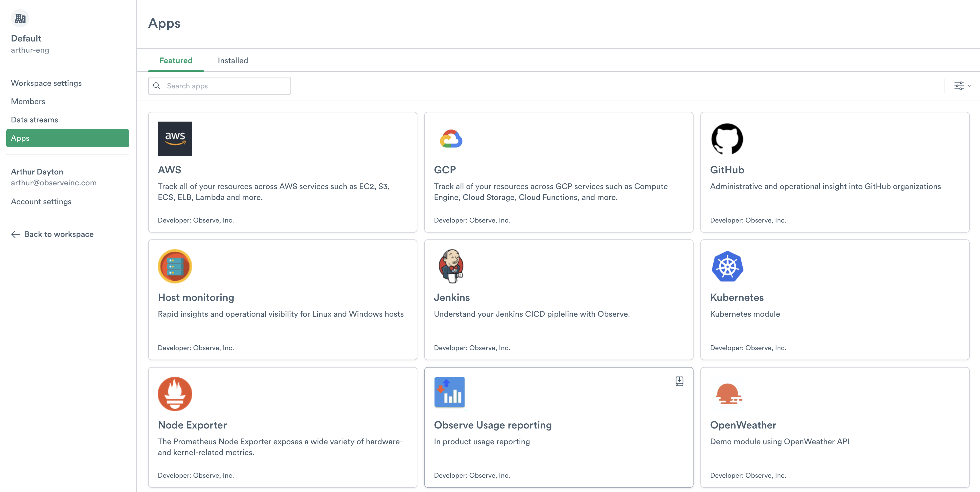Screen dimensions: 980x492
Task: Click the AWS logo icon
Action: tap(175, 138)
